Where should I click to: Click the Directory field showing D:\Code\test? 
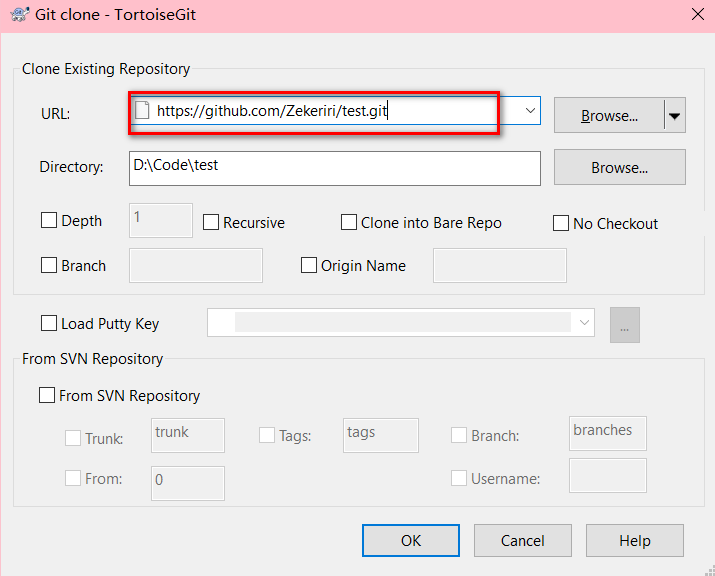point(335,168)
